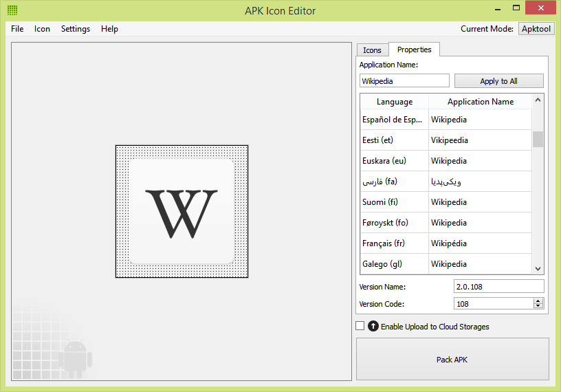561x392 pixels.
Task: Select the فارسی (fa) language cell
Action: click(x=394, y=182)
